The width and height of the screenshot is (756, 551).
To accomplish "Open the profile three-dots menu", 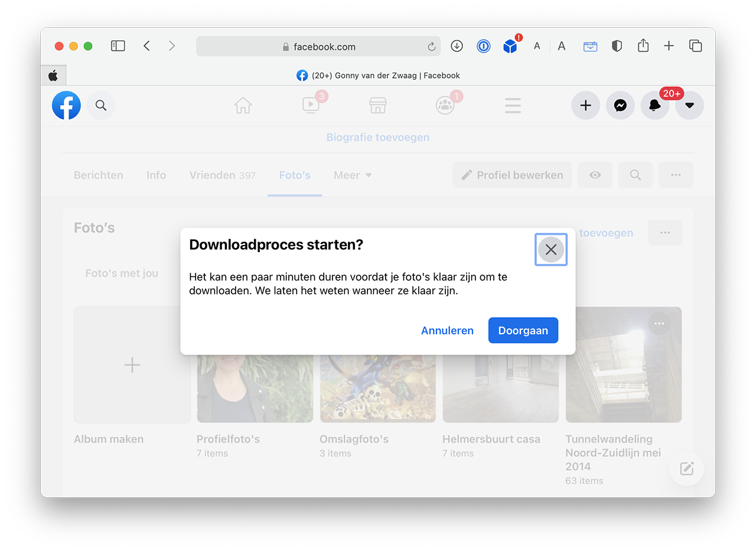I will pyautogui.click(x=676, y=175).
